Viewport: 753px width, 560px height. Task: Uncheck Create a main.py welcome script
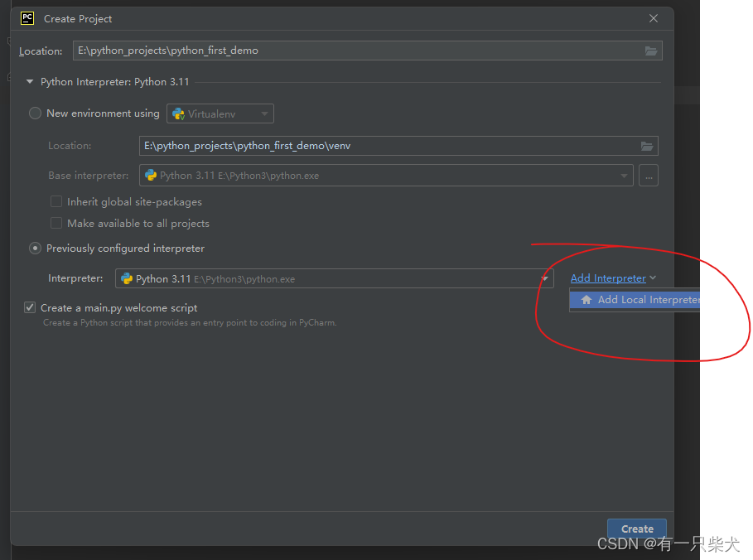30,307
